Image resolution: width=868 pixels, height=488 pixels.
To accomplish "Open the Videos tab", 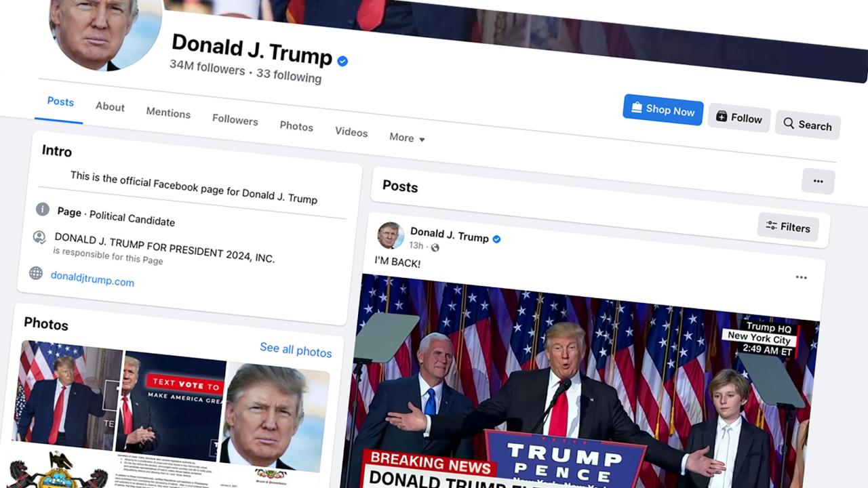I will (351, 132).
